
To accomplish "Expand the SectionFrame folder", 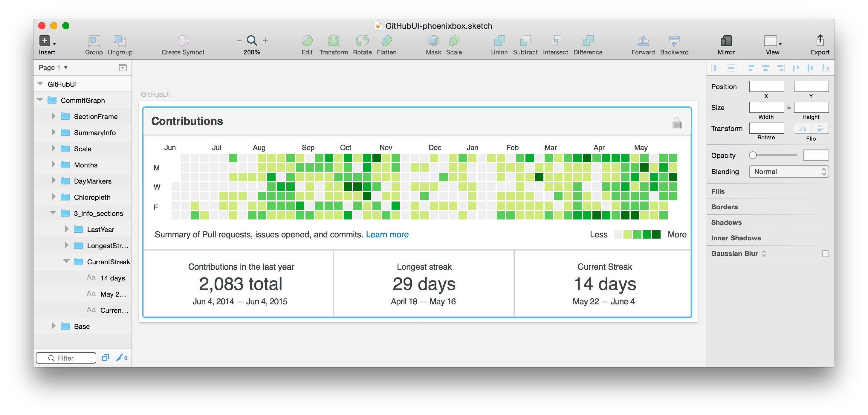I will click(x=53, y=116).
